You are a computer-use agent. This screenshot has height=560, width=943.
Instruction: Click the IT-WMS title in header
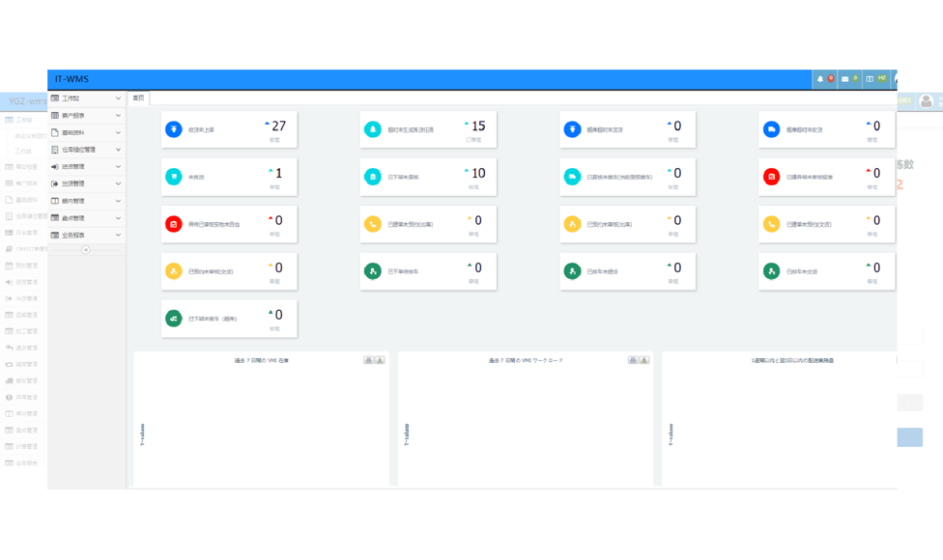click(x=71, y=79)
